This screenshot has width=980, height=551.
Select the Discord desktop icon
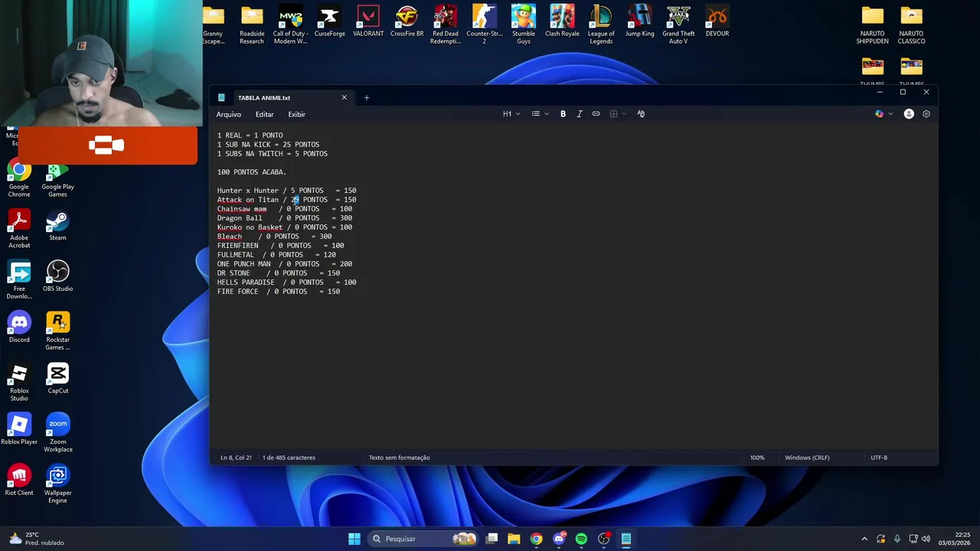[19, 328]
